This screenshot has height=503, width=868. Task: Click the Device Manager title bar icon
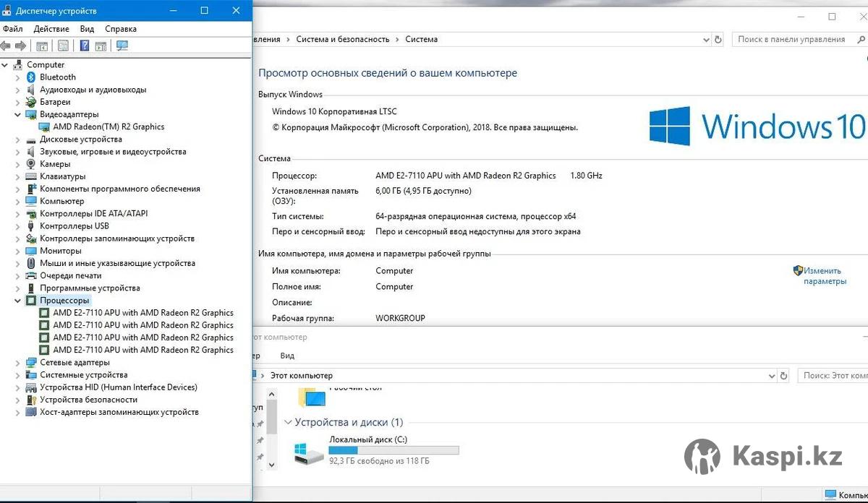point(7,11)
